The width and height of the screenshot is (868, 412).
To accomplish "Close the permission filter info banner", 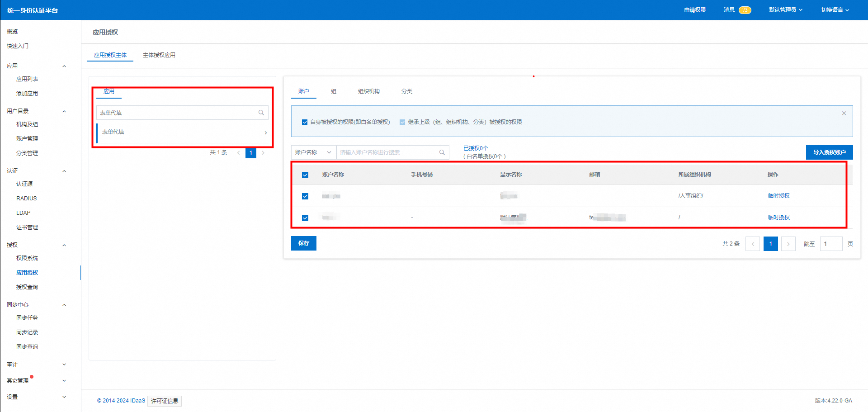I will tap(844, 113).
